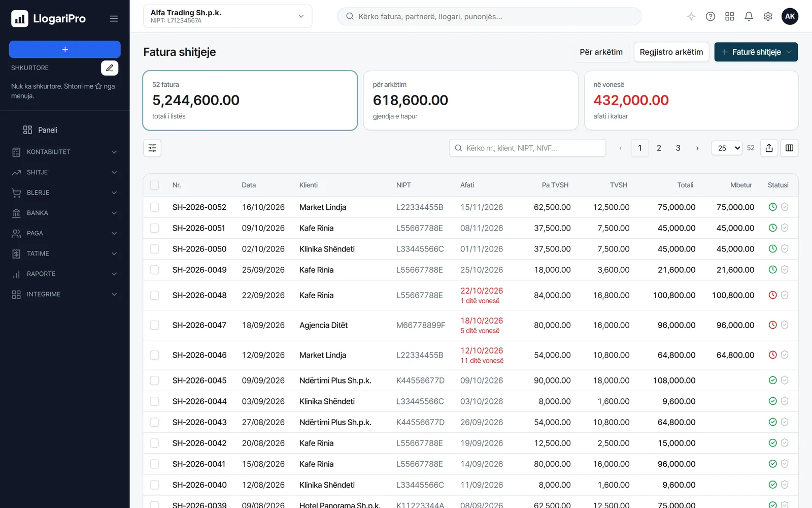812x508 pixels.
Task: Click the shield icon on row SH-2026-0047
Action: (785, 325)
